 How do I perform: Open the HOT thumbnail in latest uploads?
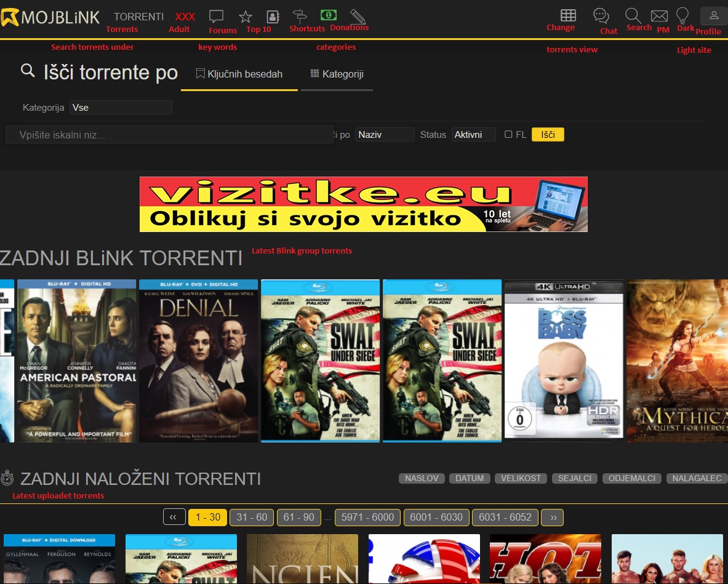(x=545, y=559)
